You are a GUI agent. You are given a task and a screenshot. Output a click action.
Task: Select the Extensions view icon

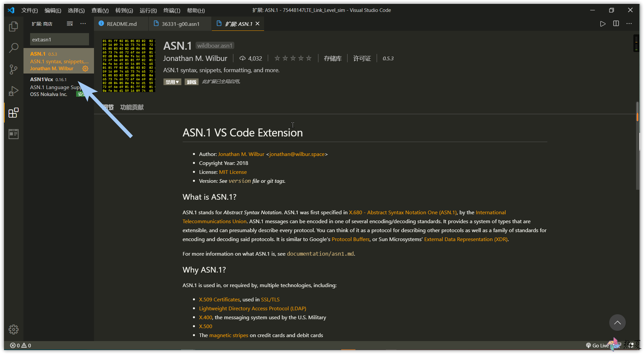pos(14,113)
